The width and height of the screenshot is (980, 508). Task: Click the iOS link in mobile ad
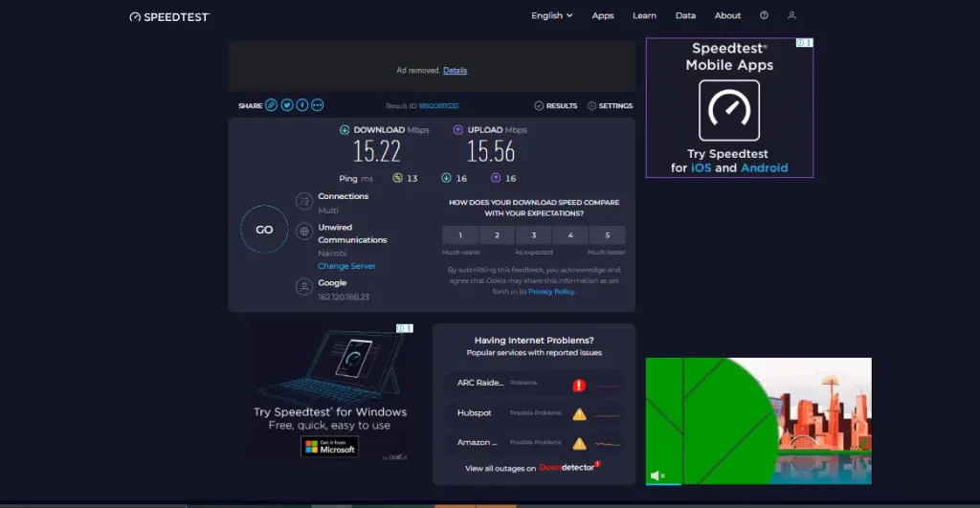pyautogui.click(x=701, y=168)
